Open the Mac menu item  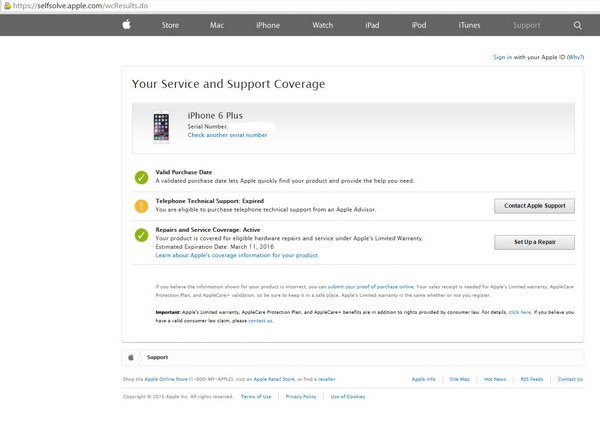pyautogui.click(x=217, y=25)
